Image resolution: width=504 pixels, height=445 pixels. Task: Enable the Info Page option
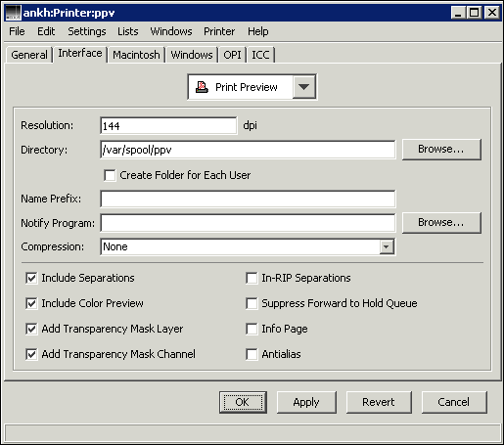252,329
